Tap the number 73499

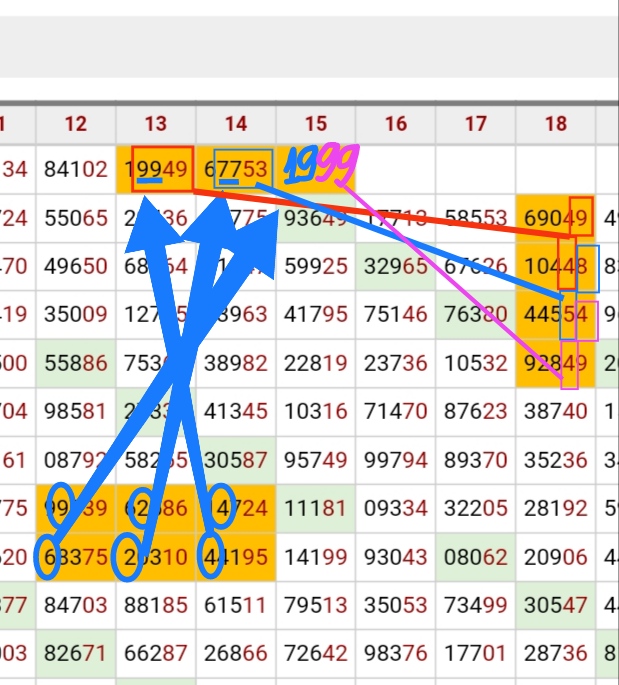[x=476, y=605]
